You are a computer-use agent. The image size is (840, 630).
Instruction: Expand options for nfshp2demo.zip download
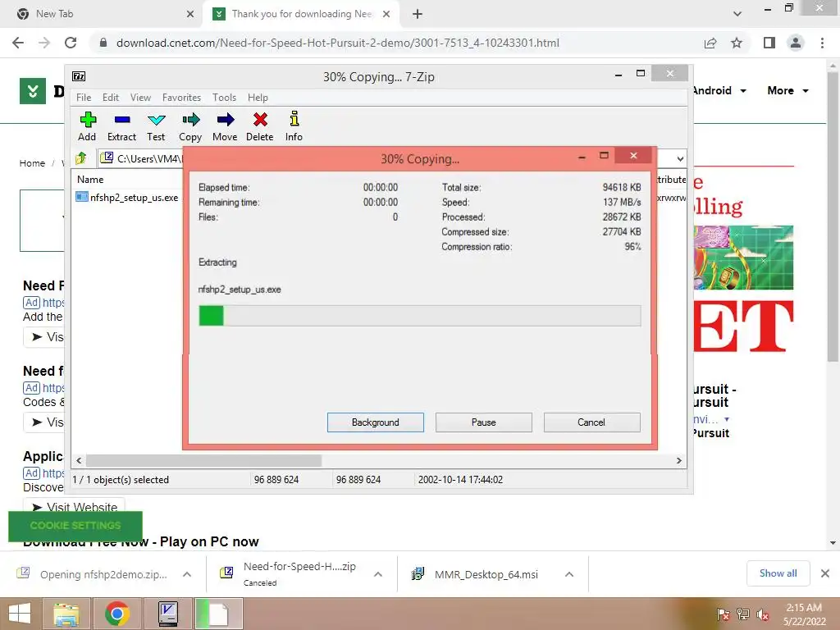coord(187,574)
